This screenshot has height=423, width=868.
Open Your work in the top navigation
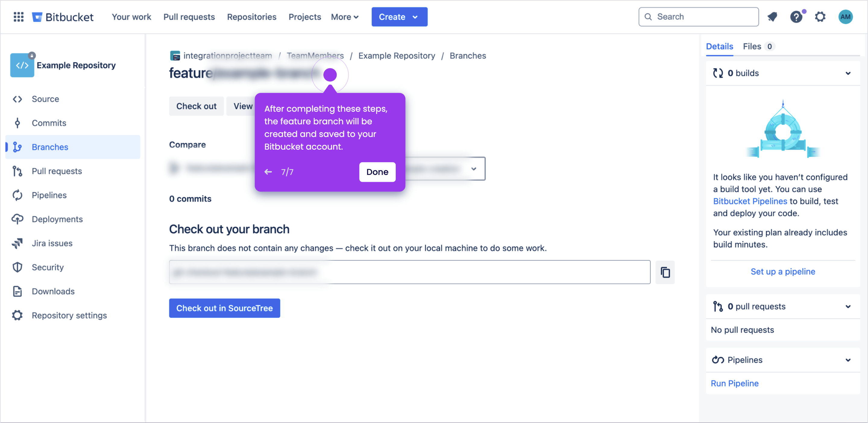(x=131, y=17)
